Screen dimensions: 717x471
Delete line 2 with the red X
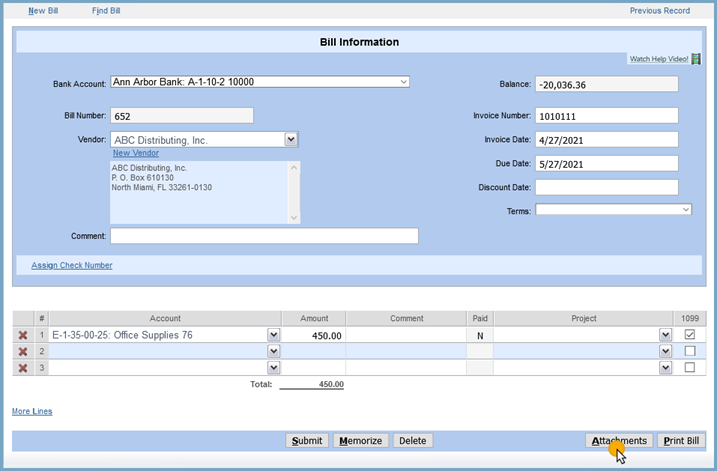click(22, 352)
